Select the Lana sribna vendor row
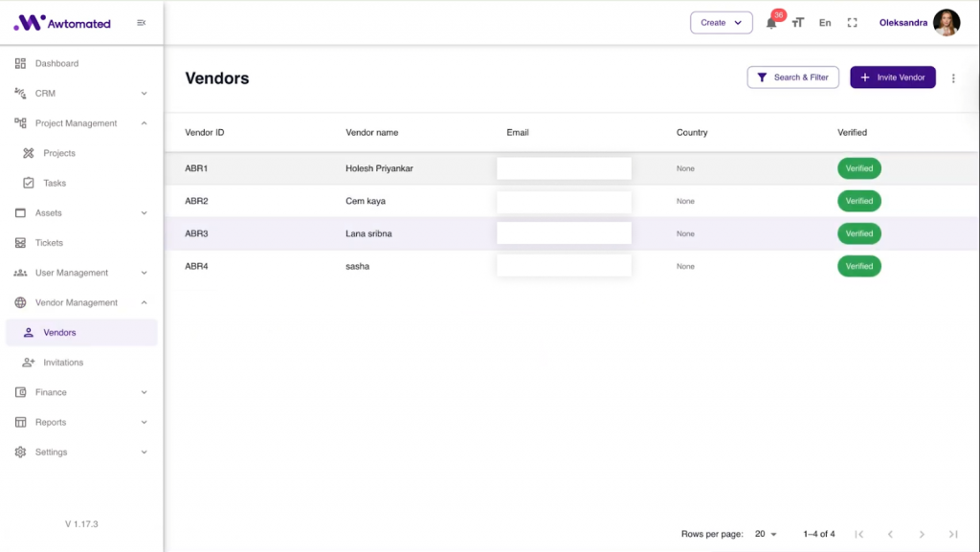Image resolution: width=980 pixels, height=552 pixels. (368, 233)
